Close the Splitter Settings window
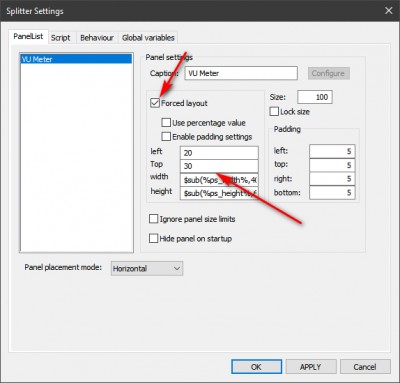The width and height of the screenshot is (400, 383). pos(389,11)
